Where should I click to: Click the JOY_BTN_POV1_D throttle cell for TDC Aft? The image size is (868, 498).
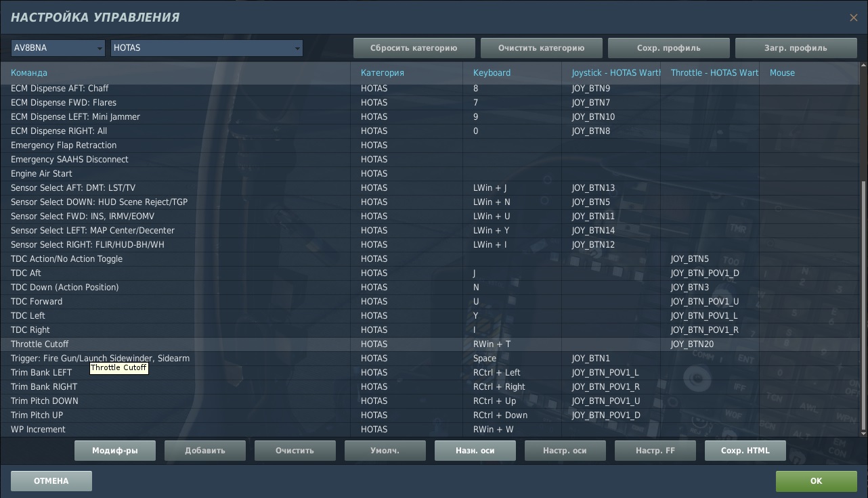(x=710, y=273)
